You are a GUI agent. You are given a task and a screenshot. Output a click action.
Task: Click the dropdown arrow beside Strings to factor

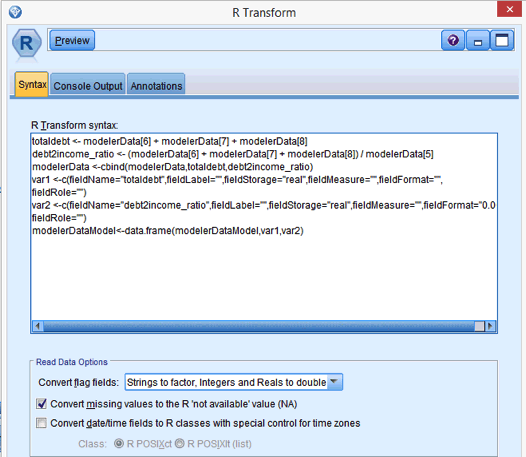(x=334, y=382)
